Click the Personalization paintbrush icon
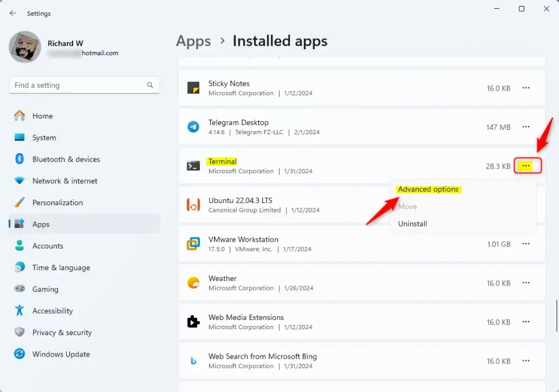This screenshot has height=392, width=559. (20, 202)
